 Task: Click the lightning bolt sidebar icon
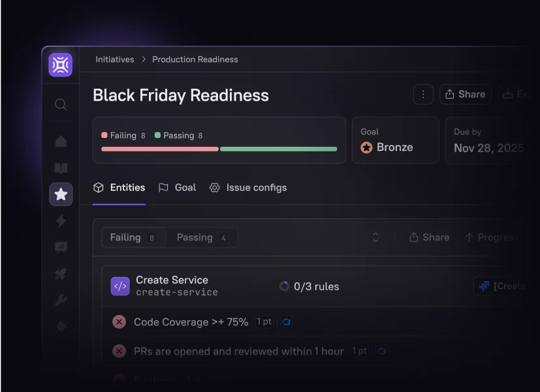pos(61,221)
